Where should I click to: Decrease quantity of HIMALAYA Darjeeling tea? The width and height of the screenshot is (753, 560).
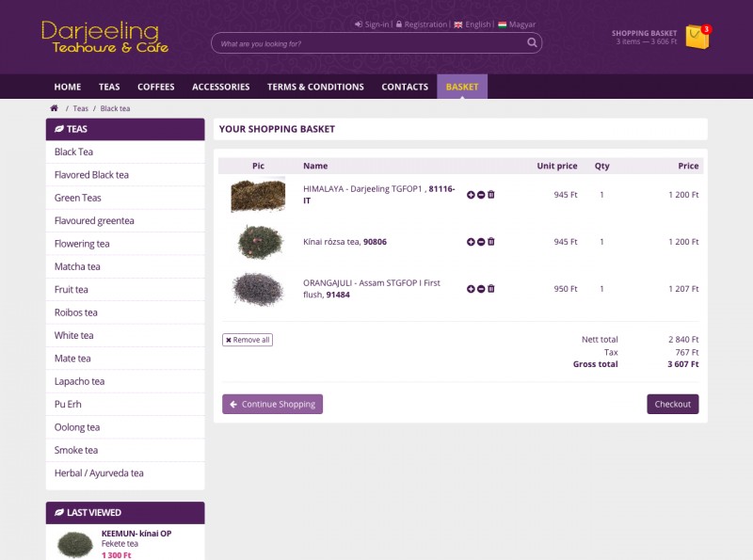pyautogui.click(x=481, y=195)
